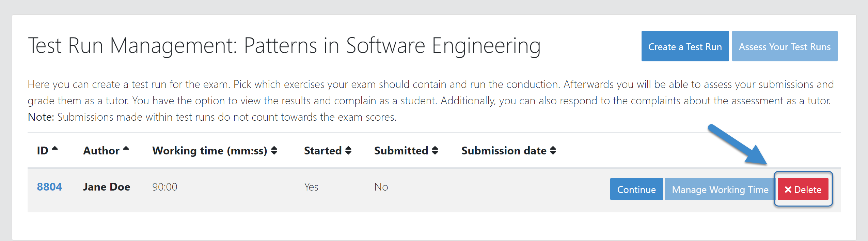Open Create a Test Run
Screen dimensions: 868x241
point(685,46)
